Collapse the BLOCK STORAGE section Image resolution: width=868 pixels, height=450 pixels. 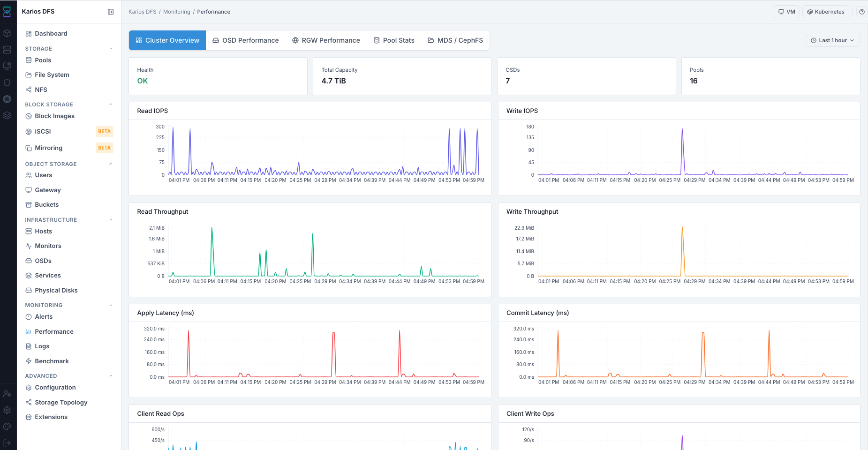[111, 105]
